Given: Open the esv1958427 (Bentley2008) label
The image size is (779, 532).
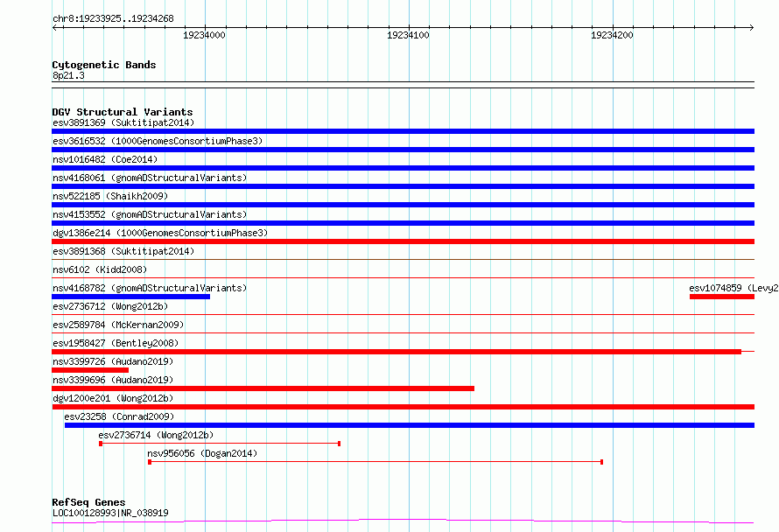Looking at the screenshot, I should (x=116, y=343).
